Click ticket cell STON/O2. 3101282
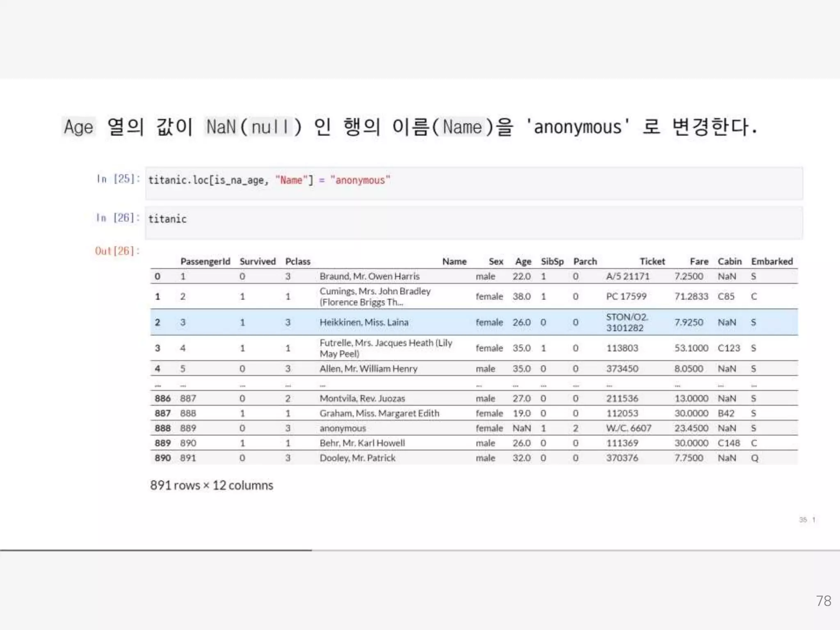Image resolution: width=840 pixels, height=630 pixels. point(627,322)
